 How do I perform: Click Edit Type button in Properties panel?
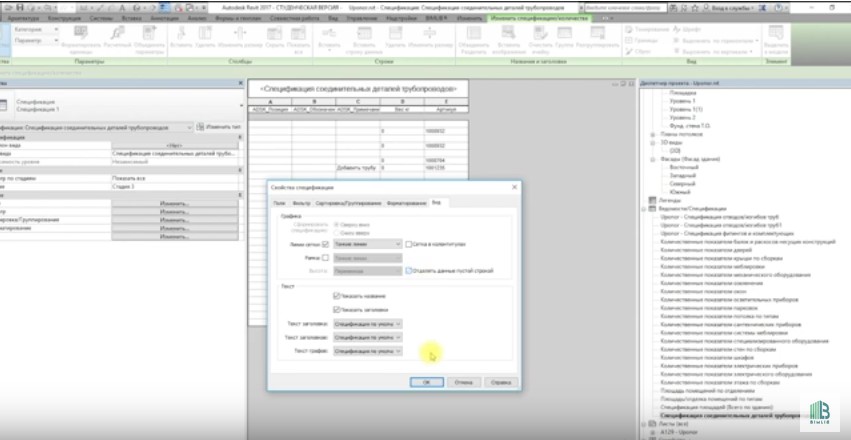pyautogui.click(x=219, y=127)
